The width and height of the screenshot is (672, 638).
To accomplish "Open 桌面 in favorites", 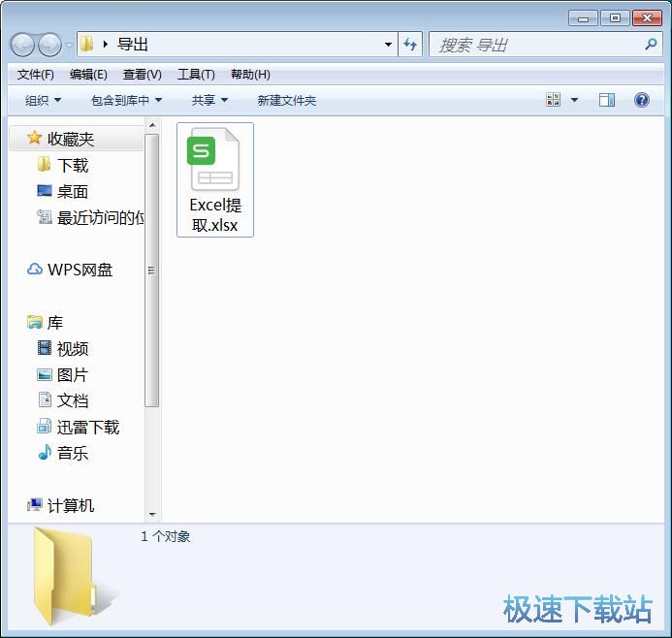I will coord(73,192).
